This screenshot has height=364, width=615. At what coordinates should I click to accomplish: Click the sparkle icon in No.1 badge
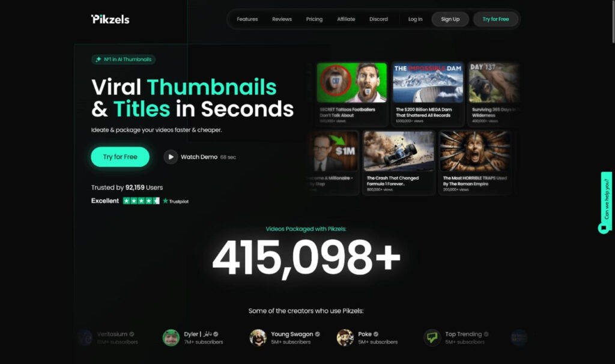pyautogui.click(x=98, y=59)
